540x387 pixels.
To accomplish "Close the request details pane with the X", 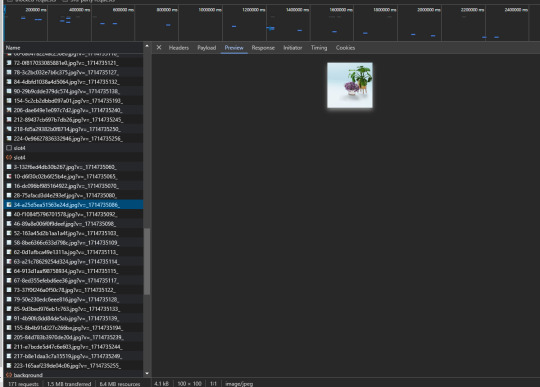I will 159,48.
